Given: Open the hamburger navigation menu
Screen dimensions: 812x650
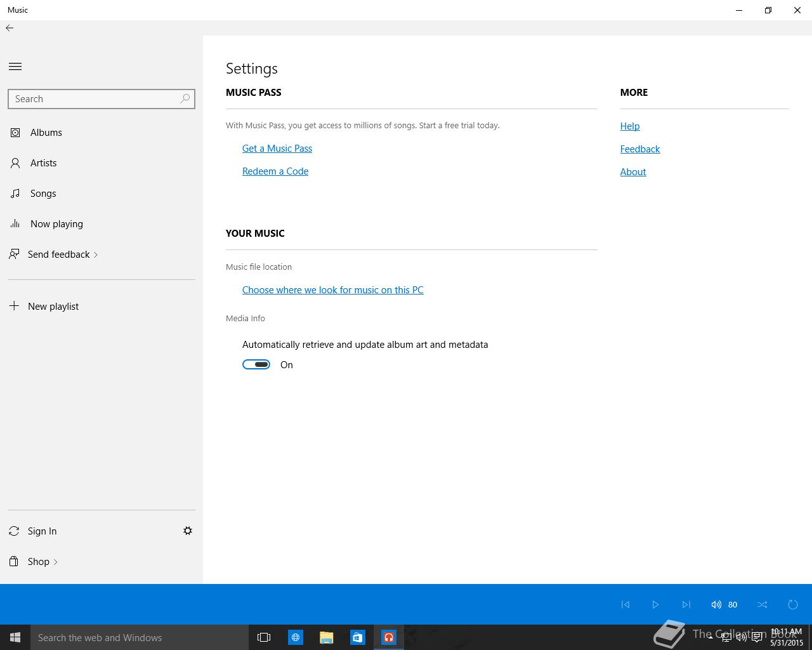Looking at the screenshot, I should click(x=15, y=67).
